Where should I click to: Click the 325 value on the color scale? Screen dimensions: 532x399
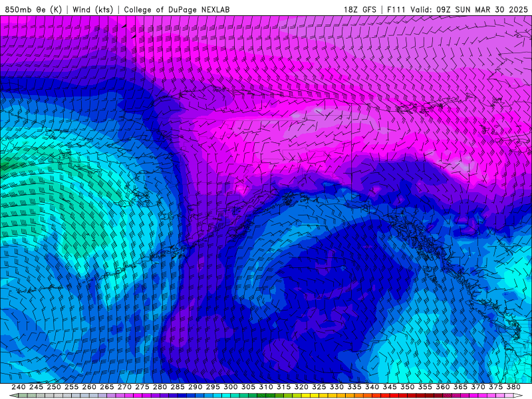(319, 387)
